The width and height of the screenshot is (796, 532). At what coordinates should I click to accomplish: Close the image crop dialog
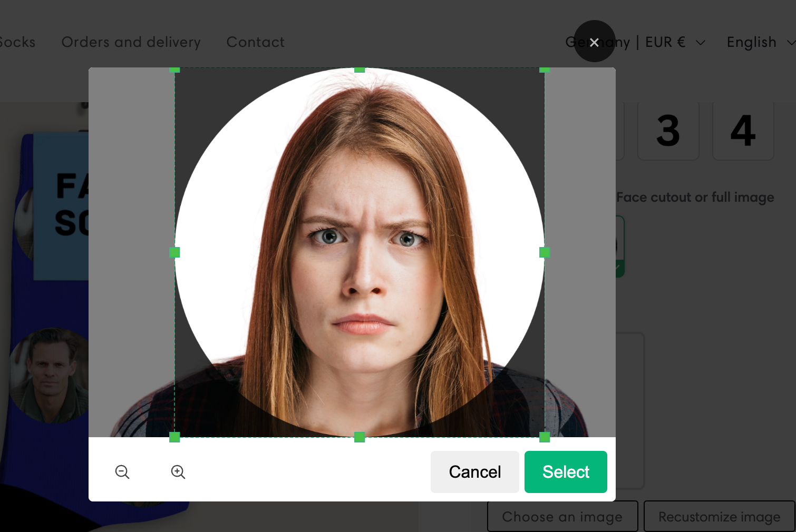pos(594,42)
